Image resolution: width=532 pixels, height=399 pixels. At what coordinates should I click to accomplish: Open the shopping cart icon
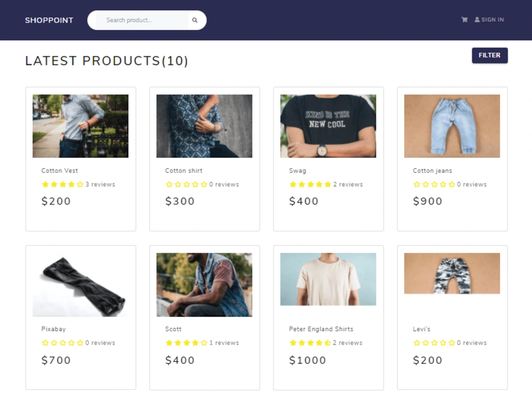click(x=464, y=20)
